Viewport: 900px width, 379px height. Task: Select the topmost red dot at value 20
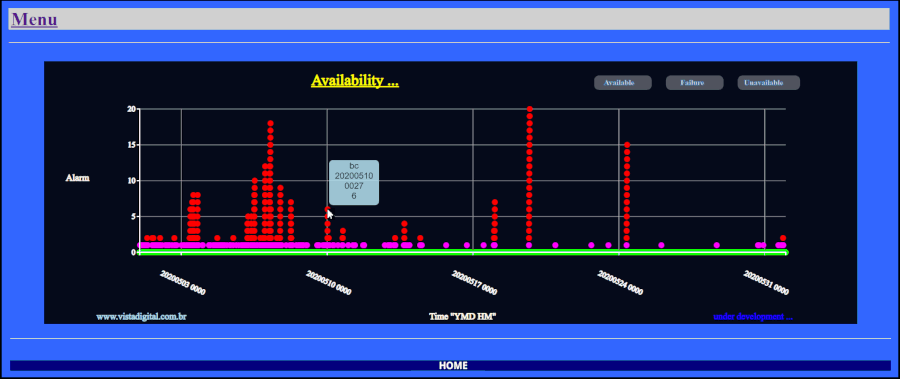(x=530, y=109)
